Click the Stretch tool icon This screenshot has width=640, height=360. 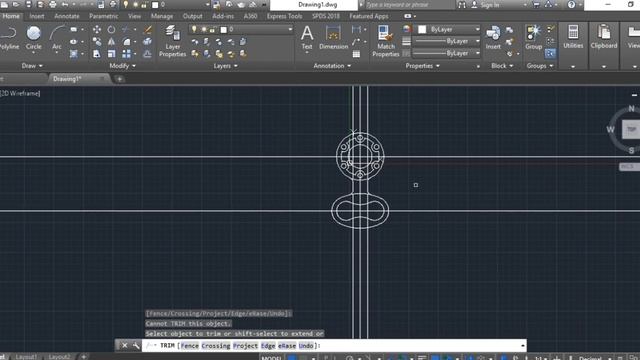tap(97, 54)
